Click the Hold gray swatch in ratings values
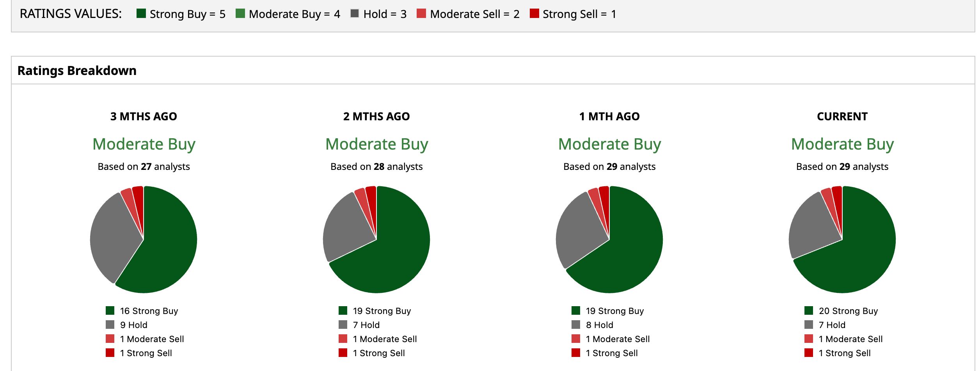 [x=355, y=14]
